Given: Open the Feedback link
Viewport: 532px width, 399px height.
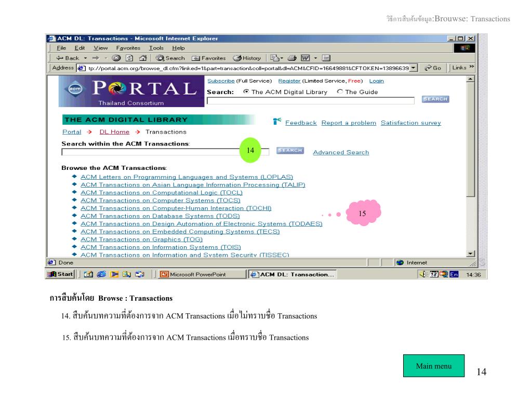Looking at the screenshot, I should coord(301,123).
